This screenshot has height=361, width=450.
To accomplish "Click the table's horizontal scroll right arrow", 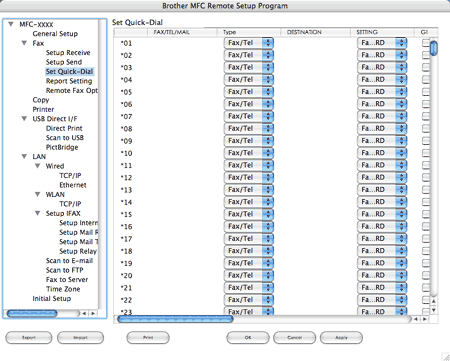I will coord(425,319).
